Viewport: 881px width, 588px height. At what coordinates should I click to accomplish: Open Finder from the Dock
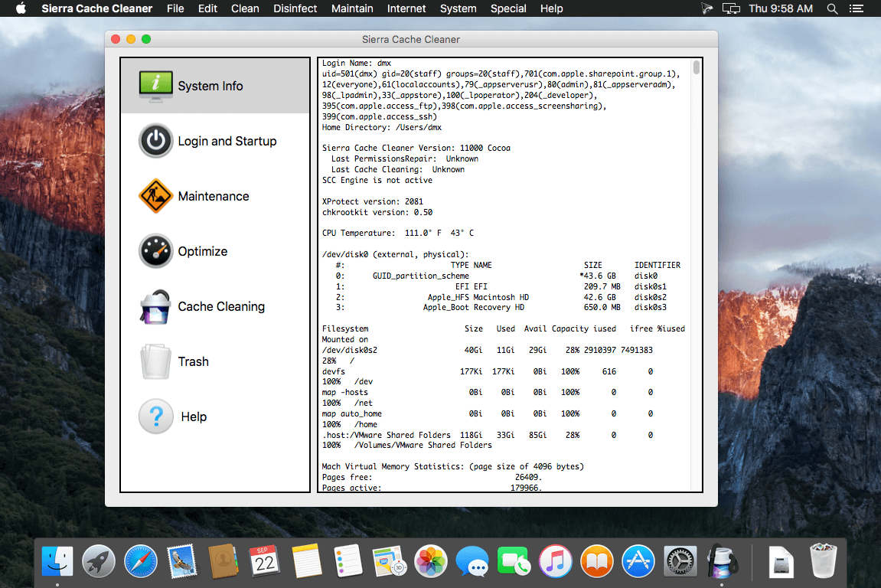(x=57, y=561)
